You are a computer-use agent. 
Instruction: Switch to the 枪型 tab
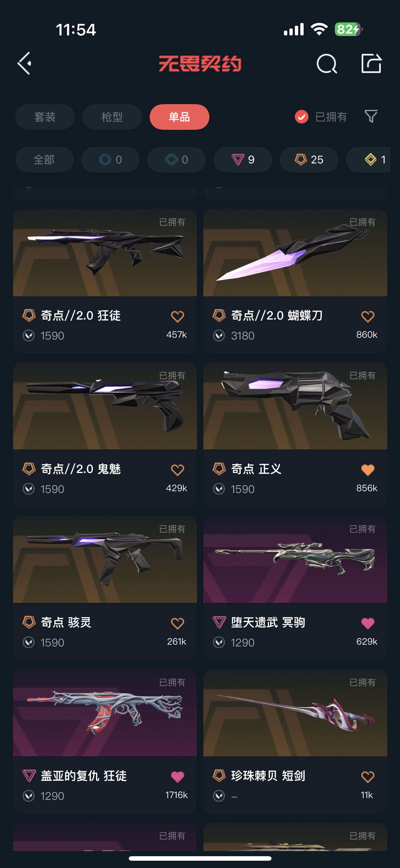point(112,117)
